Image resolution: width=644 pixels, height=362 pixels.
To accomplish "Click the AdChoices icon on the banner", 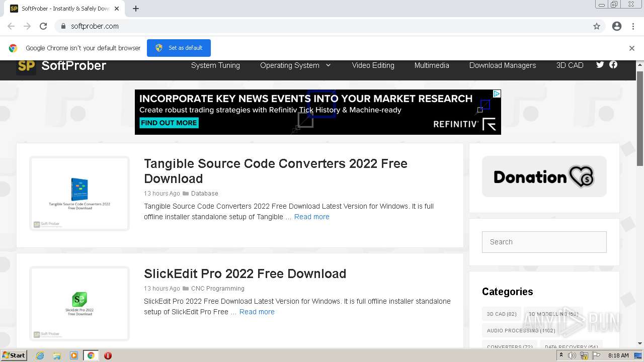I will pyautogui.click(x=497, y=94).
